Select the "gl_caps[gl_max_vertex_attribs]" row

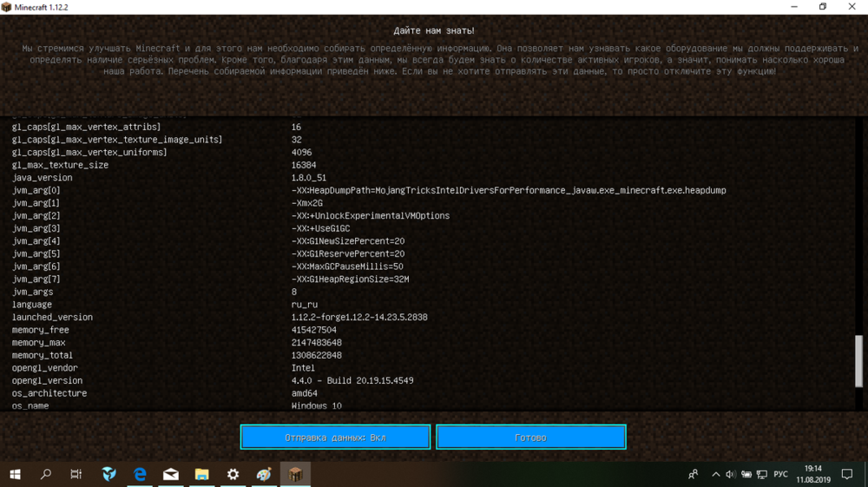point(86,127)
